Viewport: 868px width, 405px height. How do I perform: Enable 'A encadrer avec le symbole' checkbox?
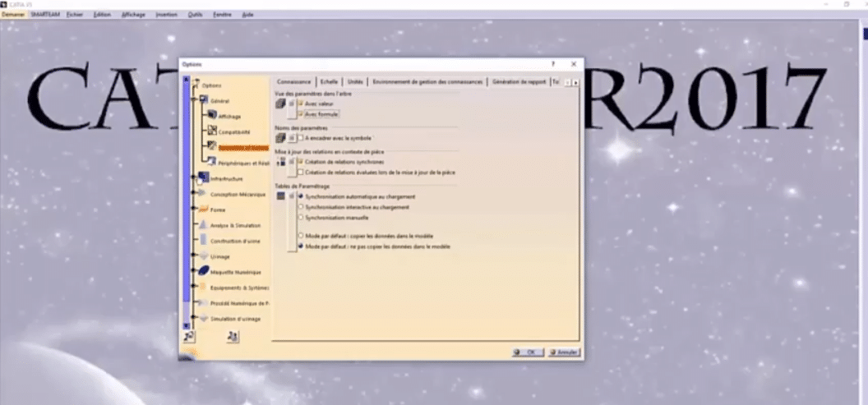click(301, 137)
